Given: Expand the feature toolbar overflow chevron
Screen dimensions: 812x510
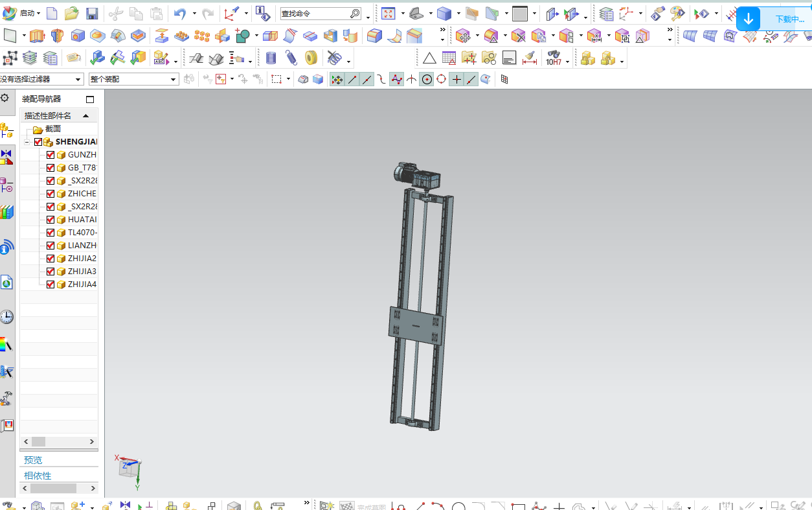Looking at the screenshot, I should pyautogui.click(x=443, y=30).
